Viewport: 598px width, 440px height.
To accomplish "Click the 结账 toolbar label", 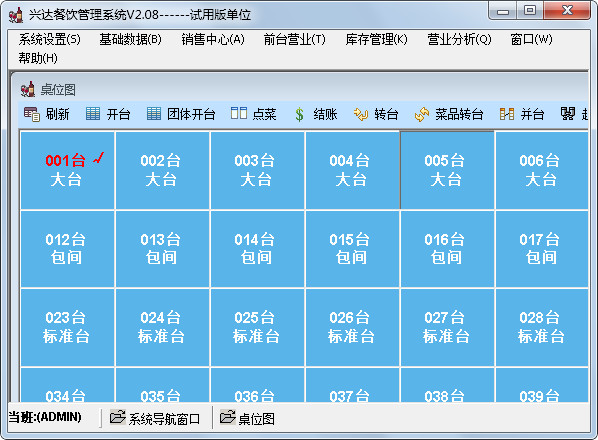I will (x=325, y=114).
